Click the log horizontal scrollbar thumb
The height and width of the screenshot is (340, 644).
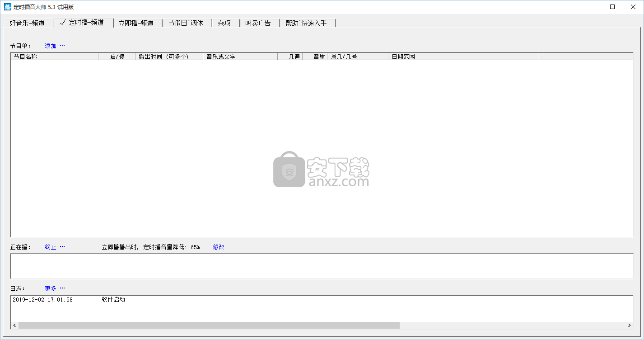(x=209, y=325)
